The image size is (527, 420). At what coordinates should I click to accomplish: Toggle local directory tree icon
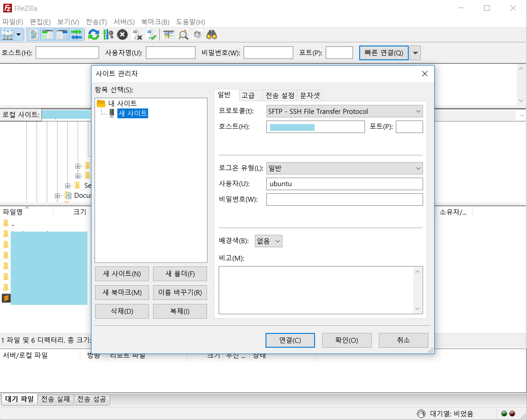(x=48, y=35)
